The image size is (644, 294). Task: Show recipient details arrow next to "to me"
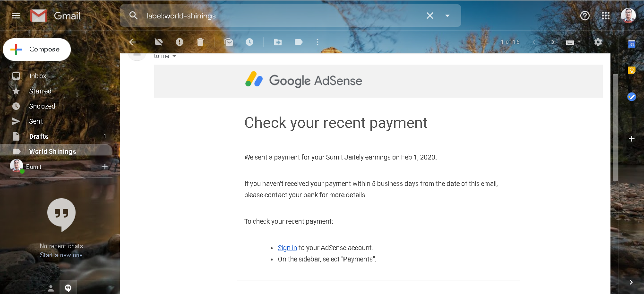point(174,56)
